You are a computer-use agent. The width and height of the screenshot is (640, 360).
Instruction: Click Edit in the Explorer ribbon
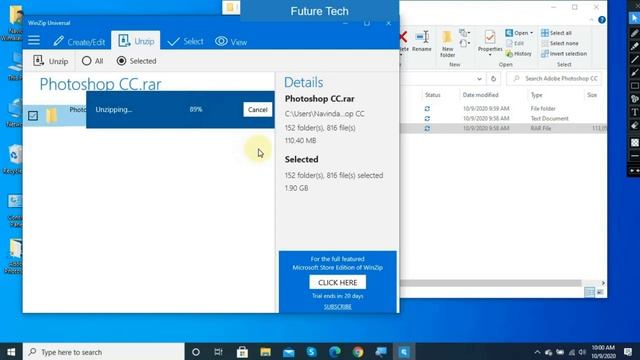pos(515,43)
